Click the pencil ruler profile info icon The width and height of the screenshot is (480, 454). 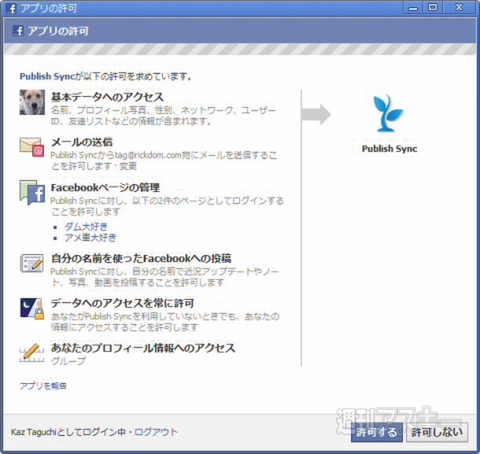(x=32, y=353)
